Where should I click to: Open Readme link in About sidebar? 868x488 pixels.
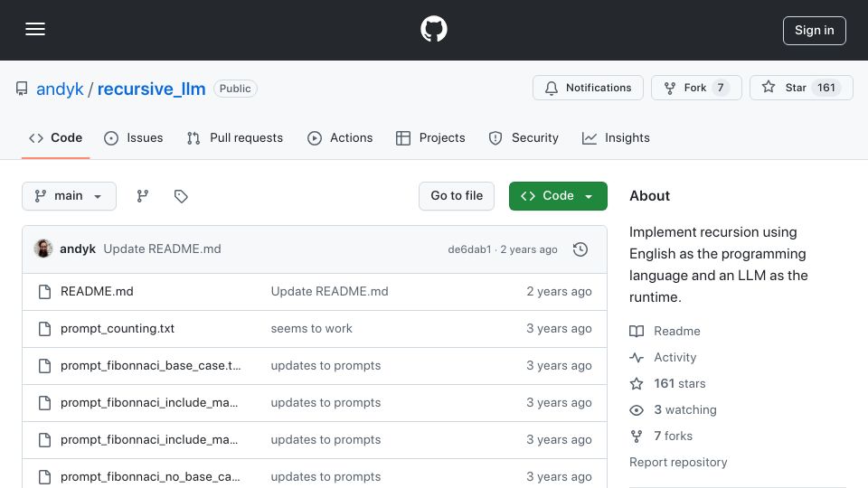pos(677,331)
